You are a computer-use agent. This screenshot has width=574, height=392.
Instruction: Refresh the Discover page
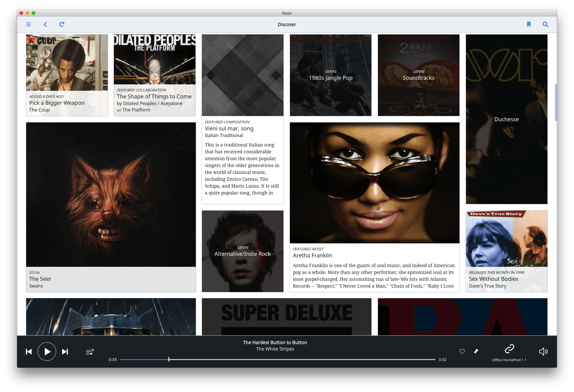tap(62, 24)
